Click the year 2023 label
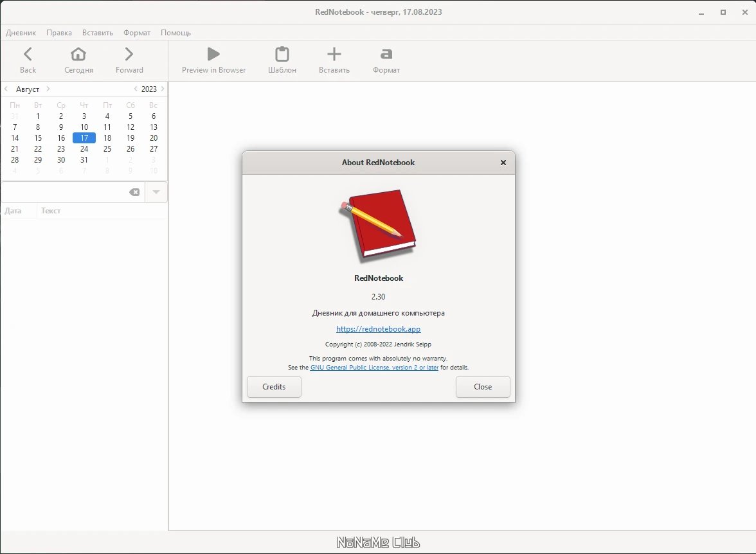Screen dimensions: 756x554 click(x=149, y=89)
